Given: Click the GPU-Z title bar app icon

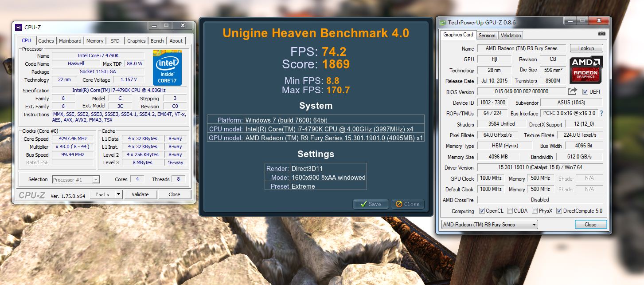Looking at the screenshot, I should pos(443,22).
